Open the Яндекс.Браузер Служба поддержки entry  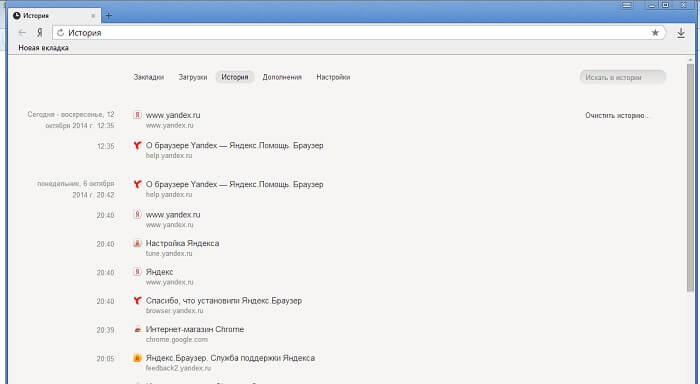(x=230, y=358)
